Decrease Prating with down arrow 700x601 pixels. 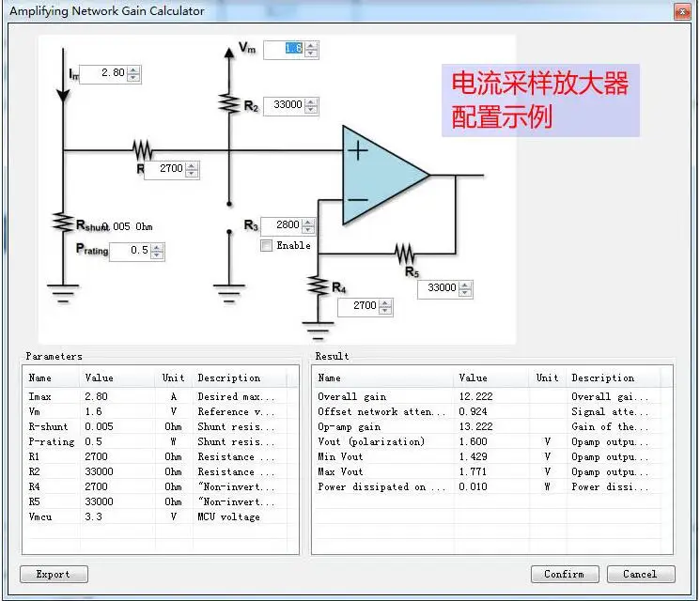[x=157, y=255]
